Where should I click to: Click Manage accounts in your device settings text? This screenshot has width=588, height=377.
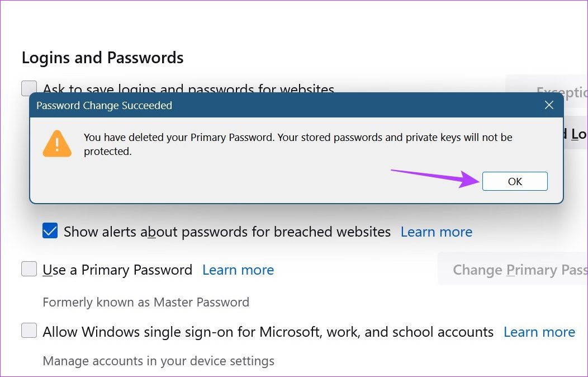pyautogui.click(x=158, y=361)
